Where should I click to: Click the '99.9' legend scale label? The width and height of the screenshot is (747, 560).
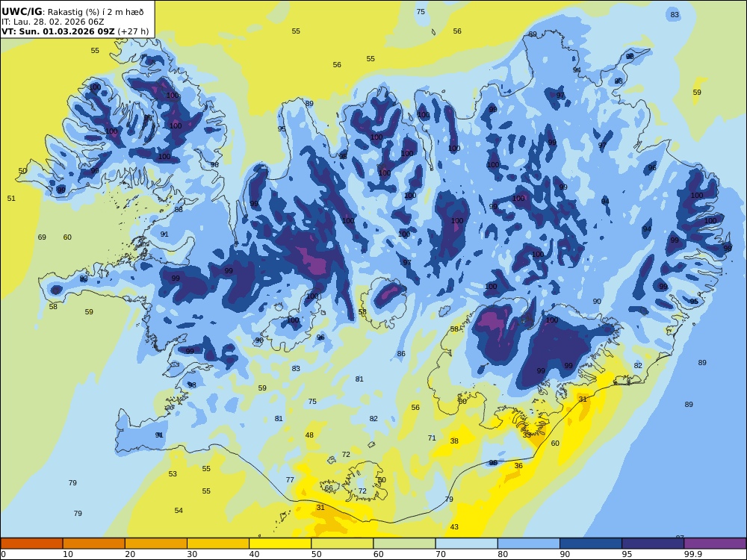tap(692, 554)
